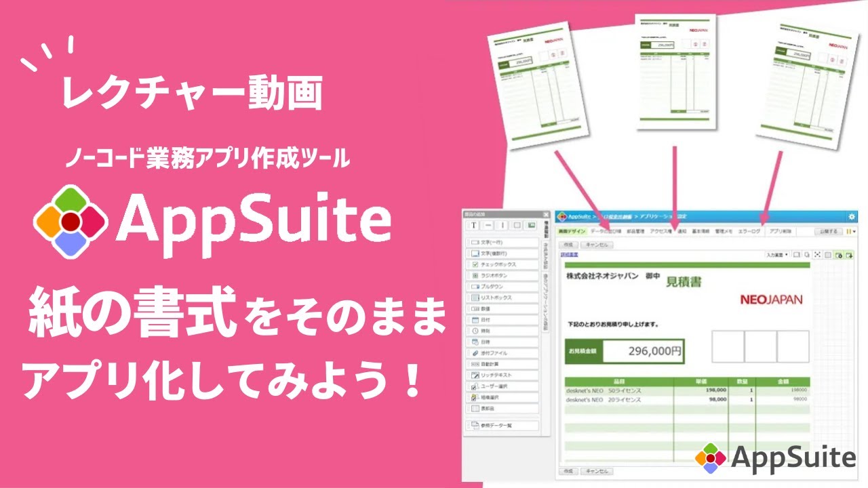
Task: Add a リストボックス part
Action: coord(502,298)
